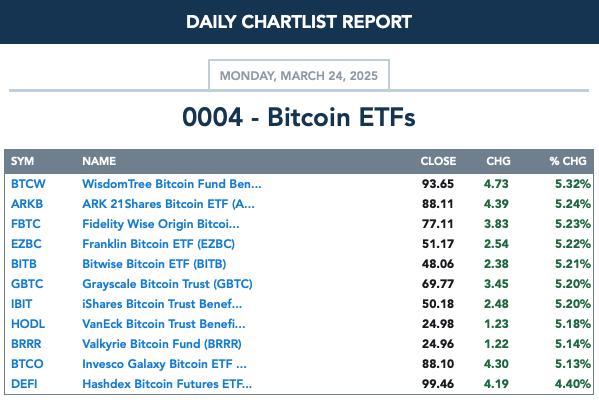
Task: Open the ARKB symbol link
Action: coord(27,204)
